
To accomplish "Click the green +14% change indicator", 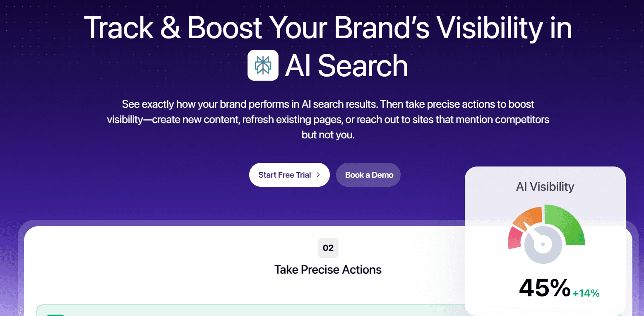I will (x=586, y=294).
